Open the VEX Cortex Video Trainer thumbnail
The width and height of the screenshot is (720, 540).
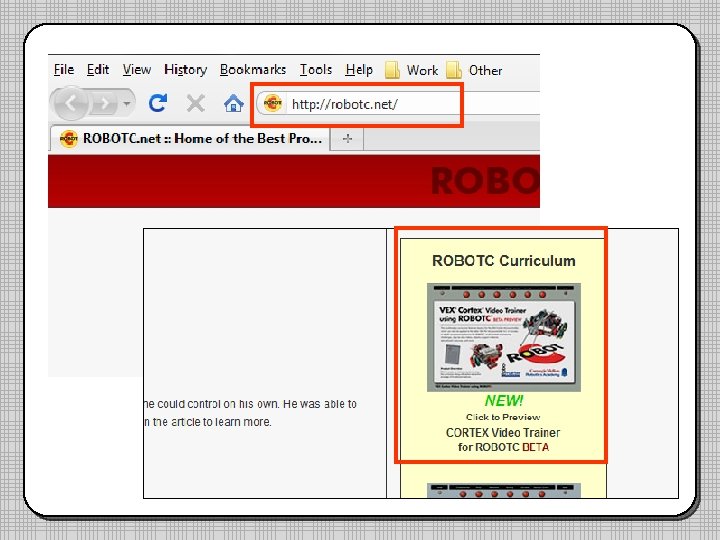click(x=504, y=338)
